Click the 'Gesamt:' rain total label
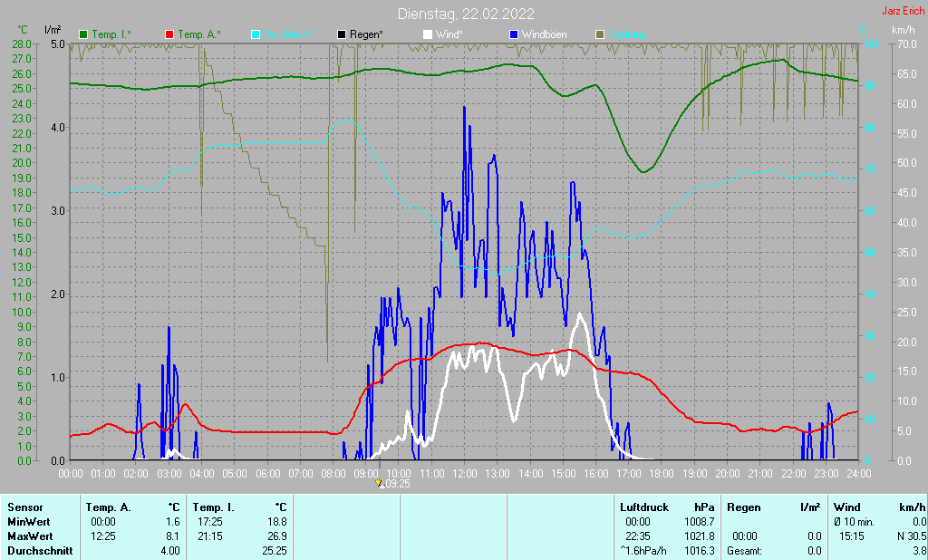Viewport: 928px width, 560px height. (x=745, y=551)
